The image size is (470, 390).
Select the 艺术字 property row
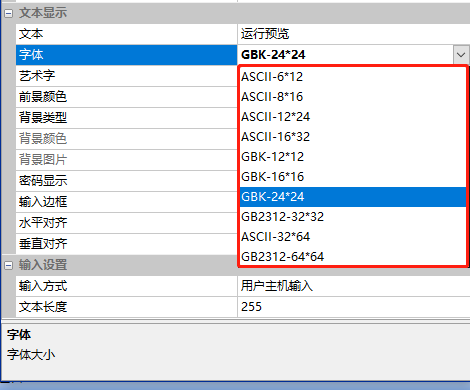pos(126,76)
